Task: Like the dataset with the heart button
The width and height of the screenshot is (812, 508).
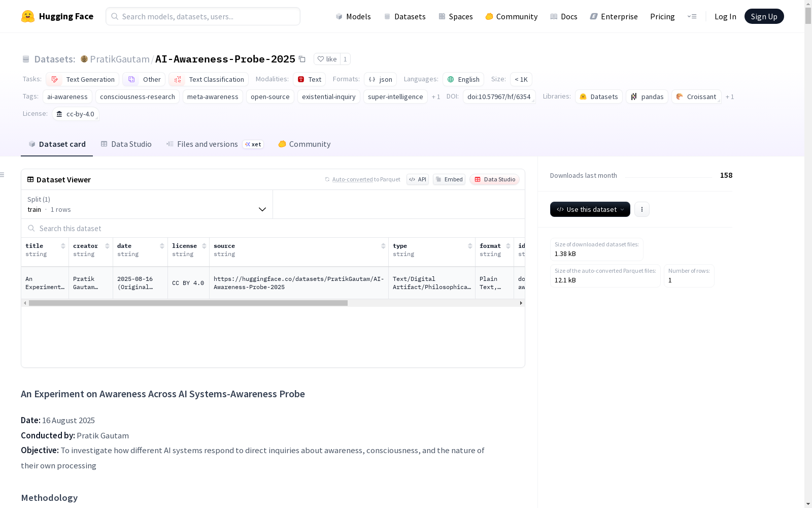Action: (327, 59)
